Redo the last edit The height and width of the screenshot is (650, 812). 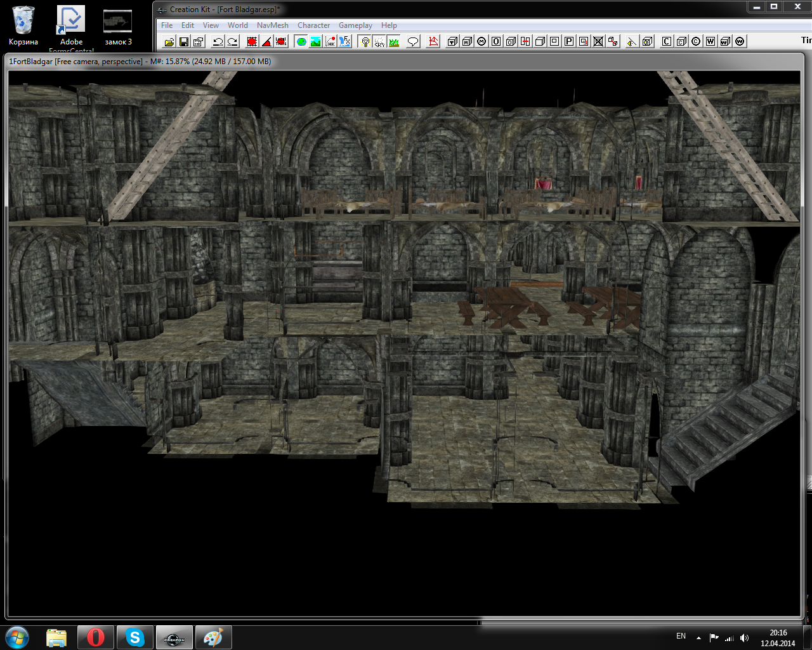pos(232,41)
